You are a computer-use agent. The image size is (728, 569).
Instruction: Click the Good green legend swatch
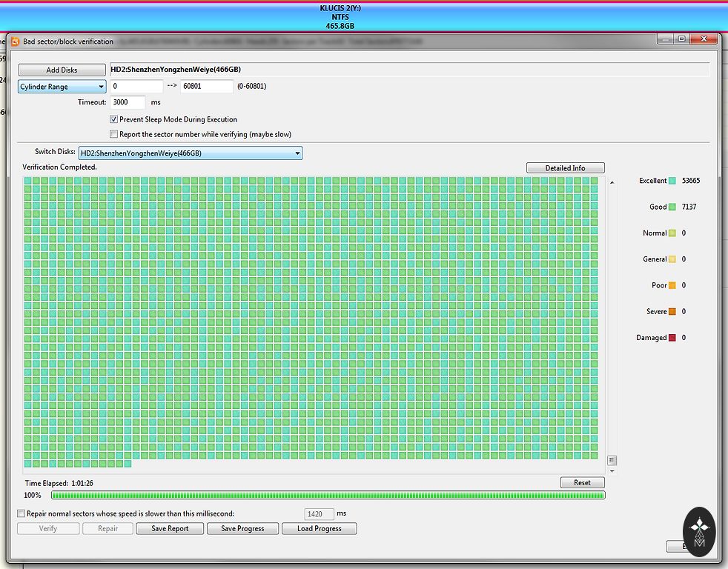pos(672,207)
